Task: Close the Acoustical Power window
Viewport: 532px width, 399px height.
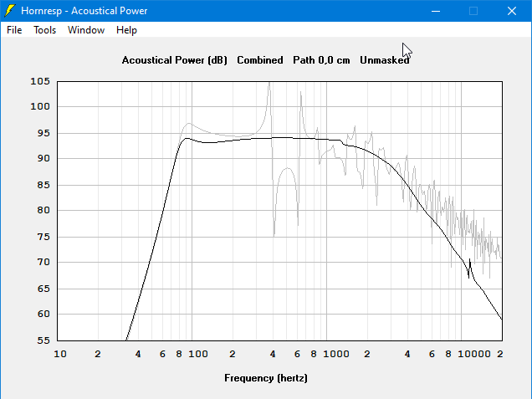Action: click(512, 11)
